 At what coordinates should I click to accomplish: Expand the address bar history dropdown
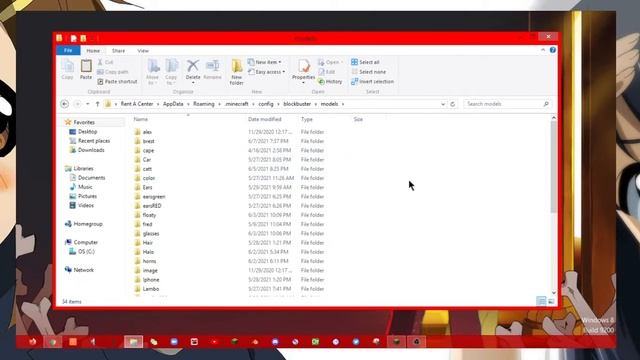[x=443, y=104]
